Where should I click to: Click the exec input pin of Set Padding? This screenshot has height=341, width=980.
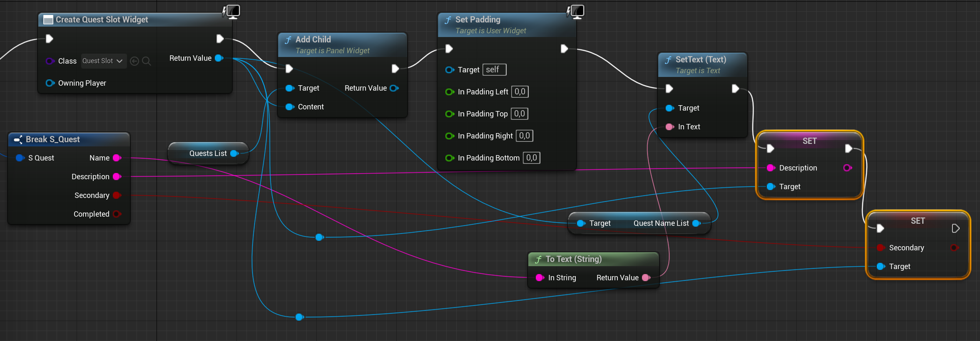coord(449,49)
